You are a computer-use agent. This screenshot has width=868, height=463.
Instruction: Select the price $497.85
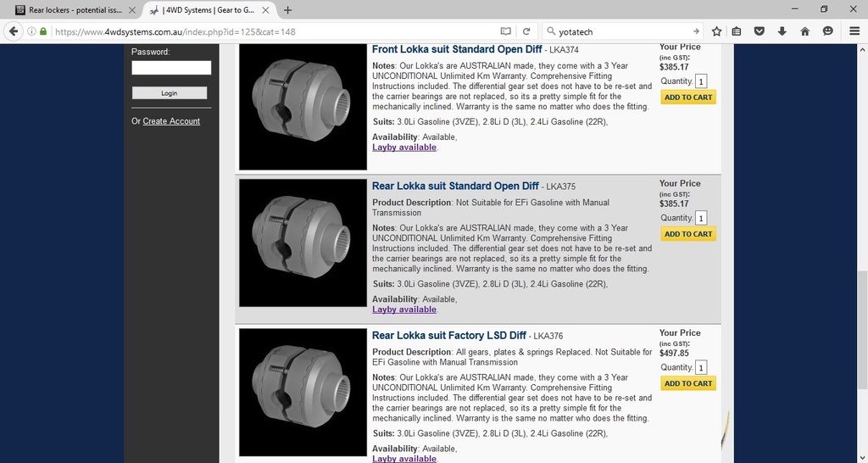click(674, 354)
